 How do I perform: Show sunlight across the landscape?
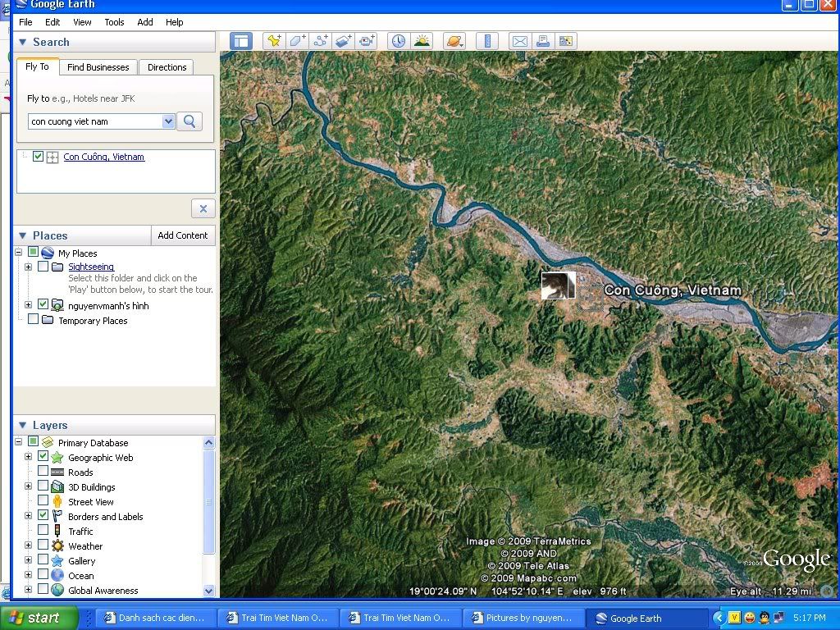pyautogui.click(x=422, y=41)
